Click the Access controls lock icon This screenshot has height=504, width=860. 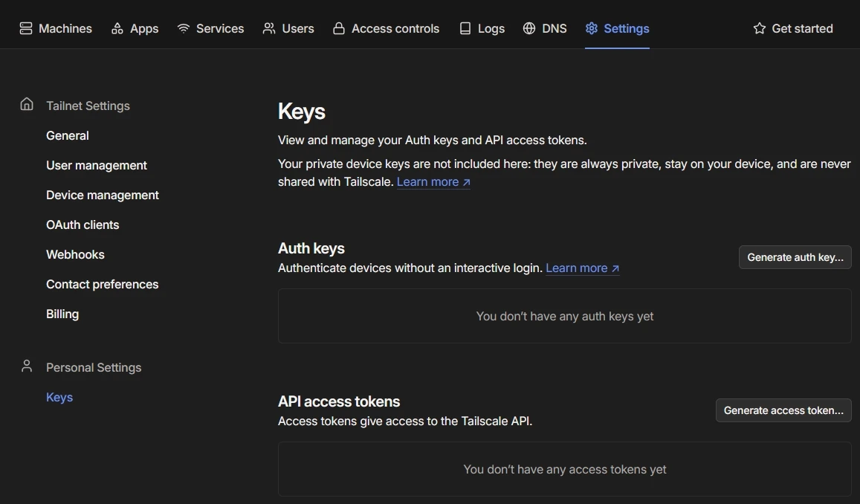(339, 28)
